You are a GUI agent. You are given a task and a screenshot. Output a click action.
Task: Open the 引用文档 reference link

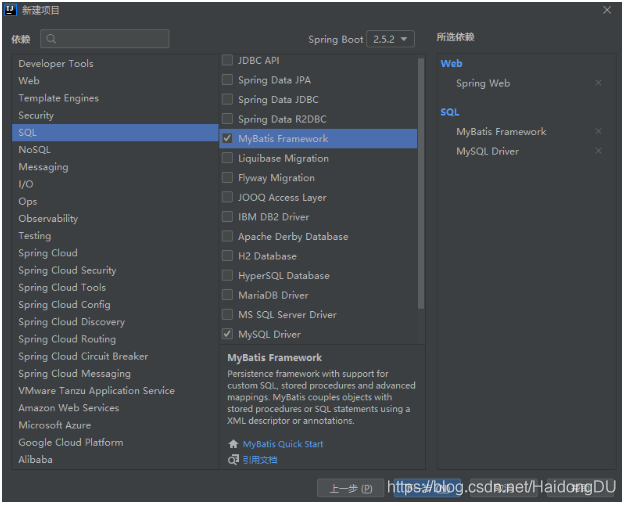coord(260,460)
